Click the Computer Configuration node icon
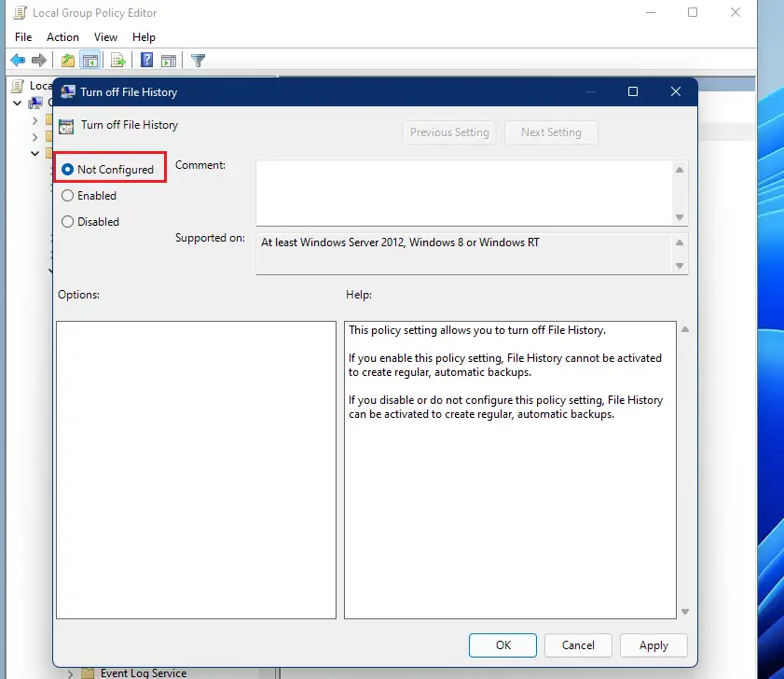 pyautogui.click(x=35, y=104)
